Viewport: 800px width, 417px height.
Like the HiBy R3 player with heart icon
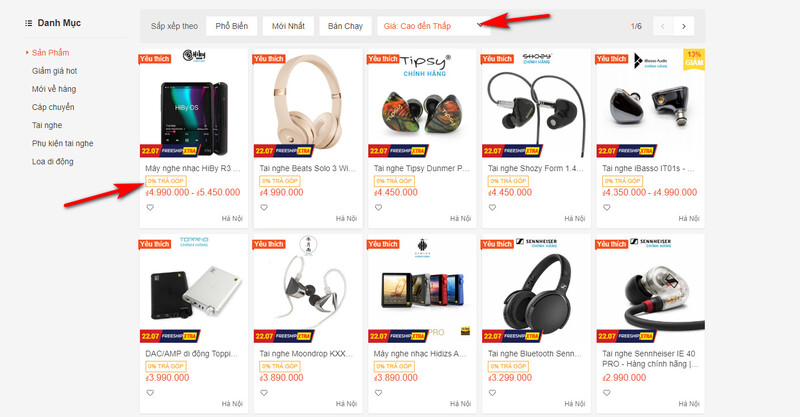pos(150,207)
